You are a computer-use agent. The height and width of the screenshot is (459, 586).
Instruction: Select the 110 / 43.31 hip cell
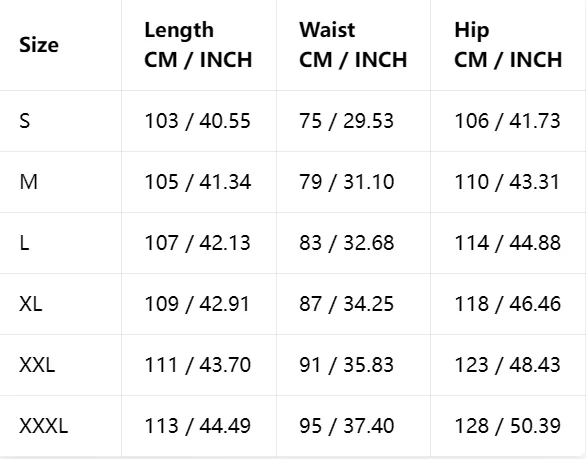click(507, 182)
